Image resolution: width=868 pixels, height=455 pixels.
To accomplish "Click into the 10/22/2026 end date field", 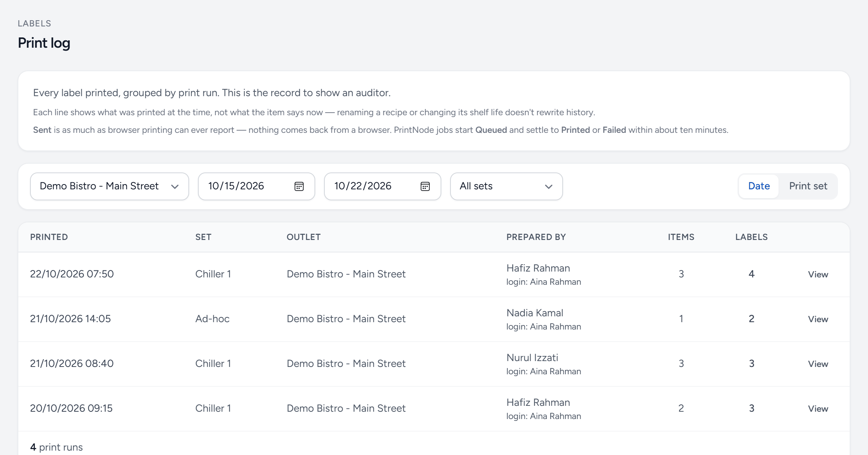I will coord(383,186).
